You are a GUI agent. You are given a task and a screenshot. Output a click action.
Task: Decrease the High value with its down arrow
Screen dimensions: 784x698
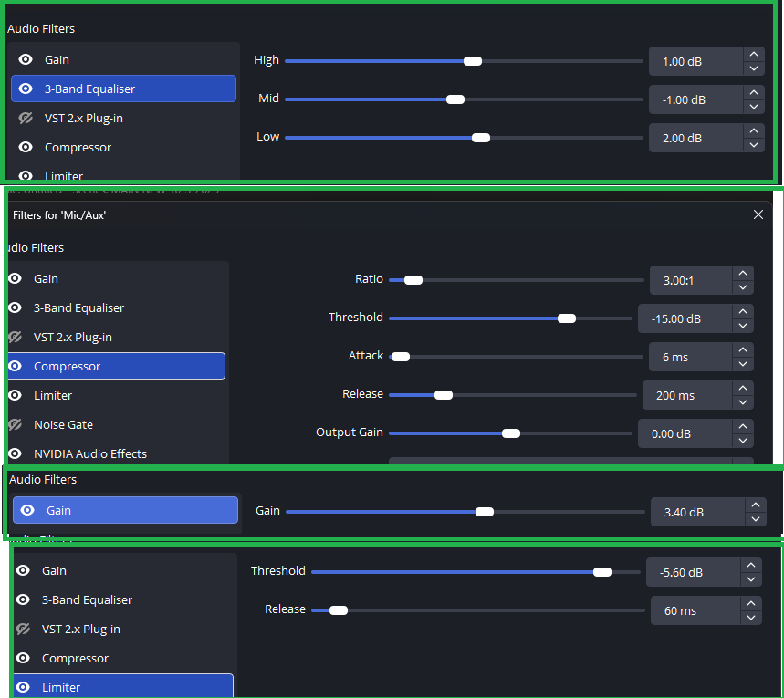coord(754,68)
